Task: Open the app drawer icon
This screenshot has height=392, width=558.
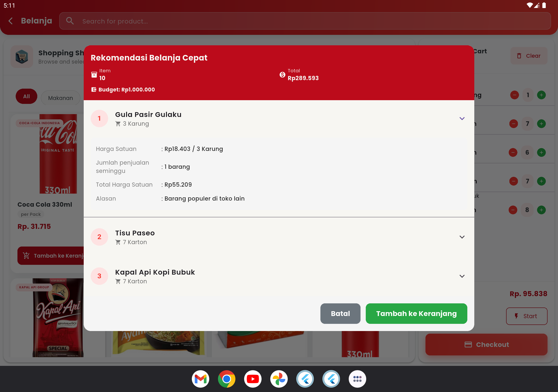Action: click(x=357, y=379)
